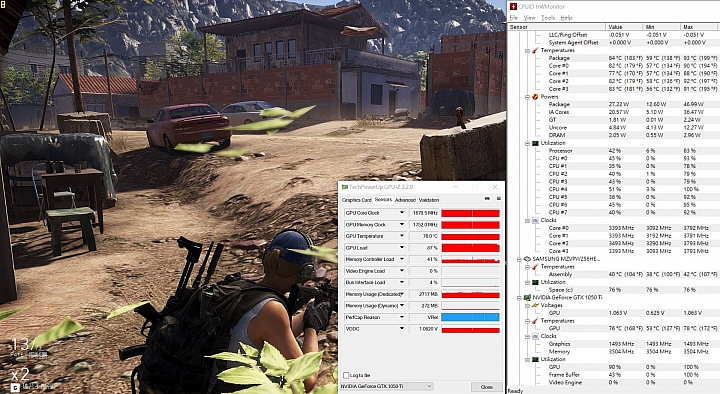This screenshot has width=720, height=394.
Task: Open the Memory Controller Load dropdown
Action: [402, 259]
